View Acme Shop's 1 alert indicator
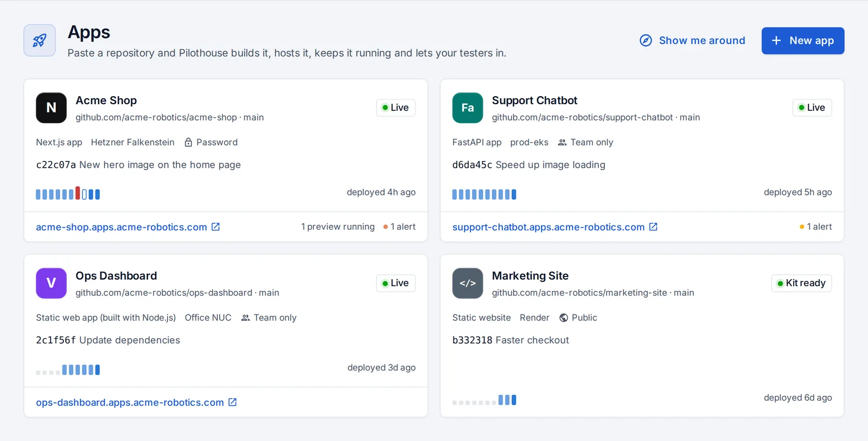 (x=399, y=227)
